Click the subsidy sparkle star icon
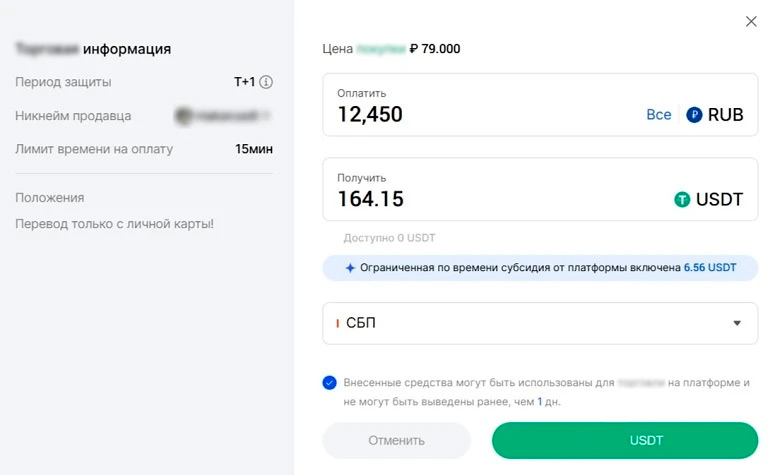 [350, 268]
